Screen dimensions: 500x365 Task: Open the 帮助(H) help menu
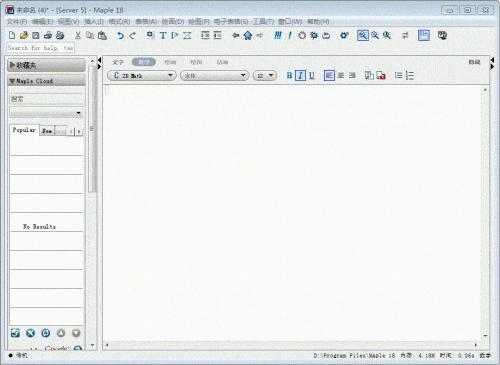tap(318, 22)
